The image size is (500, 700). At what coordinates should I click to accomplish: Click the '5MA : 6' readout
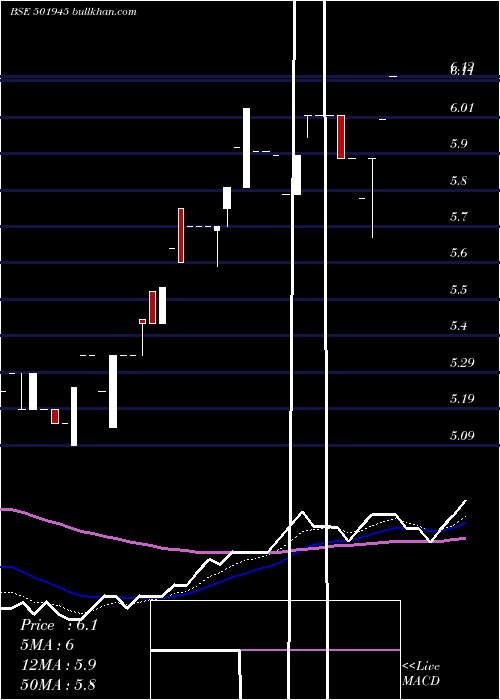click(x=47, y=645)
